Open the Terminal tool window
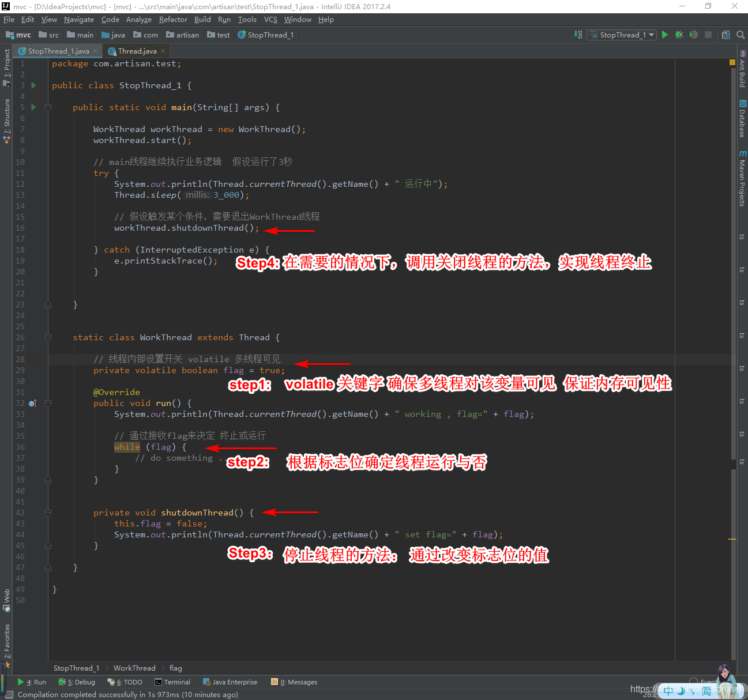 (x=171, y=682)
